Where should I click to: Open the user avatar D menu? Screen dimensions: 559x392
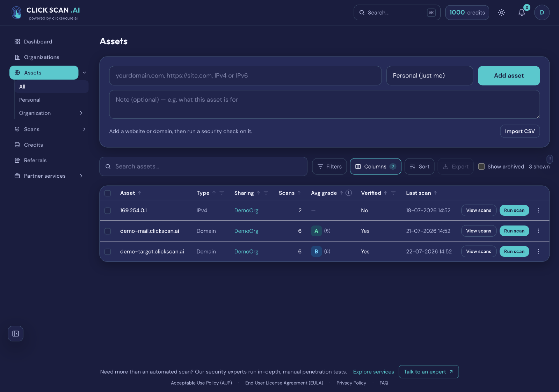click(x=542, y=13)
